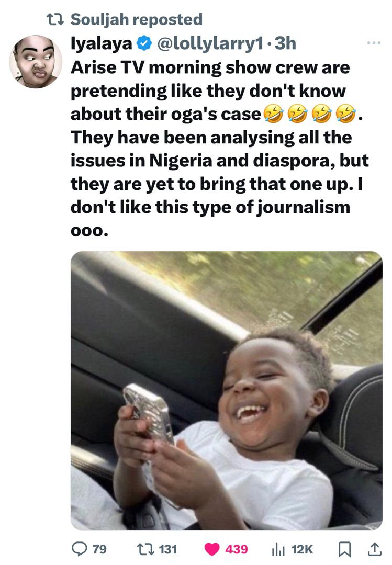Click the tweet text about Arise TV
The image size is (392, 565).
[x=220, y=149]
